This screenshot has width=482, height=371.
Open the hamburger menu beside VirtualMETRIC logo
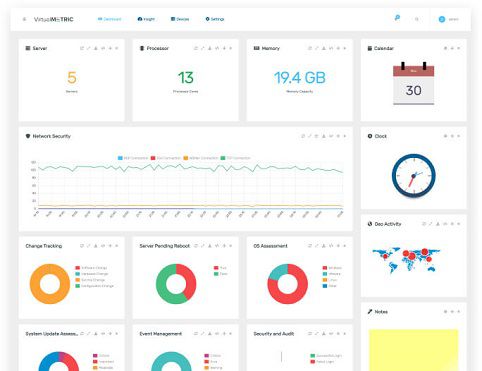coord(24,19)
